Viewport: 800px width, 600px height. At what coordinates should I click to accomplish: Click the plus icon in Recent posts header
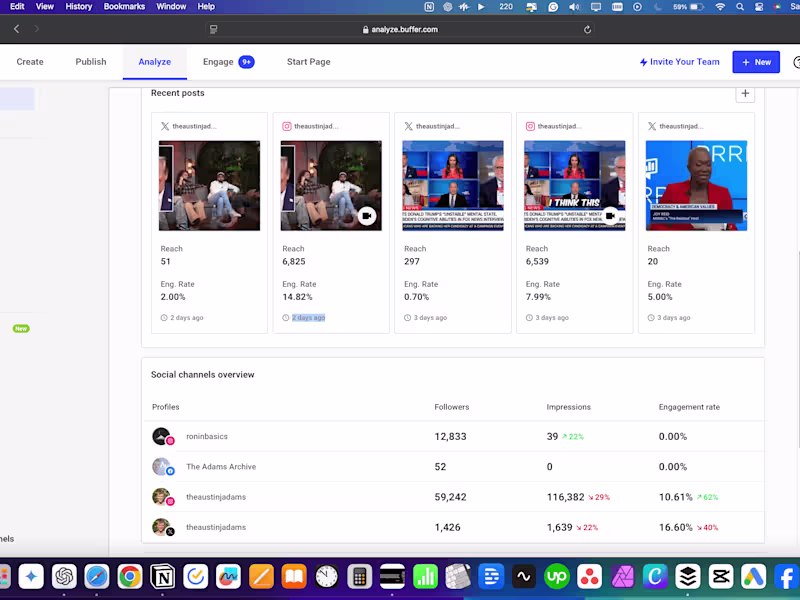tap(745, 93)
